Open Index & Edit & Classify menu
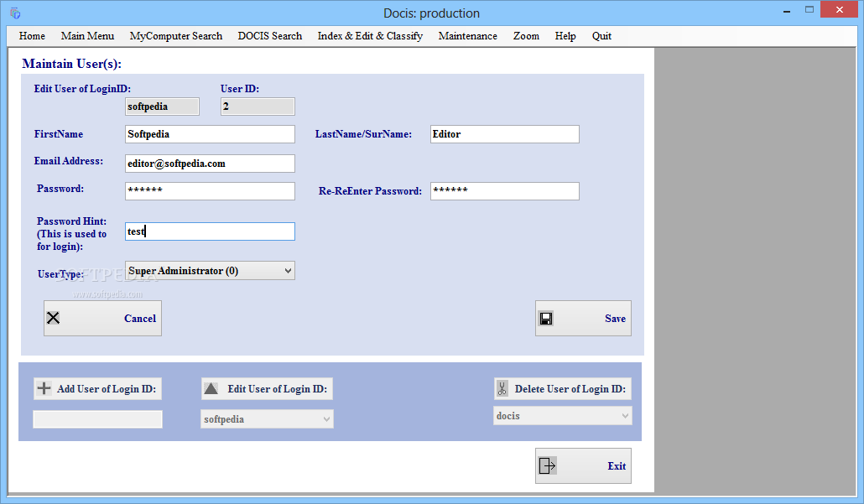864x504 pixels. coord(370,36)
